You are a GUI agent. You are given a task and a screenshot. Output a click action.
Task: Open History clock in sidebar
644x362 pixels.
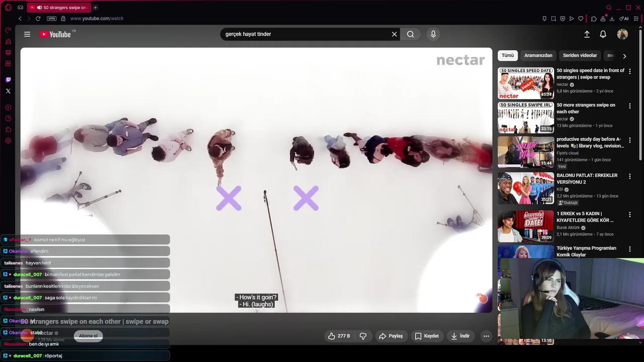(x=8, y=119)
